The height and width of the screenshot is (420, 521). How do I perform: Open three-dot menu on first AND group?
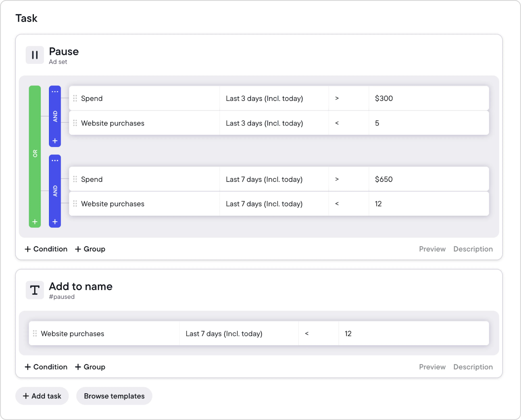pos(55,92)
